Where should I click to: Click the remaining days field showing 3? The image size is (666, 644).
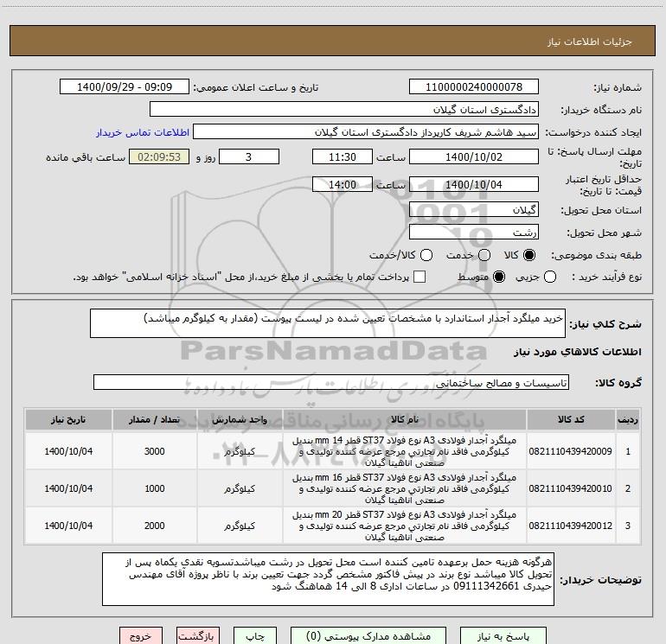249,156
